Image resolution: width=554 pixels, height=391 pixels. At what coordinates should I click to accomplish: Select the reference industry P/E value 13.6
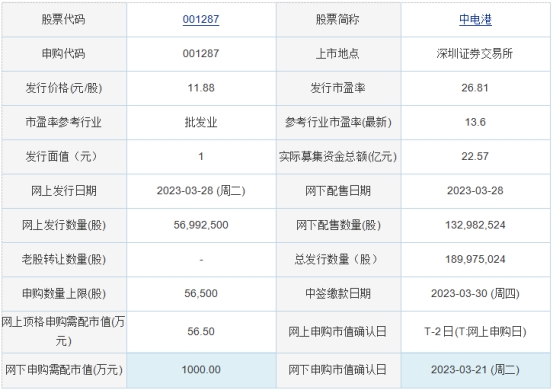click(475, 122)
